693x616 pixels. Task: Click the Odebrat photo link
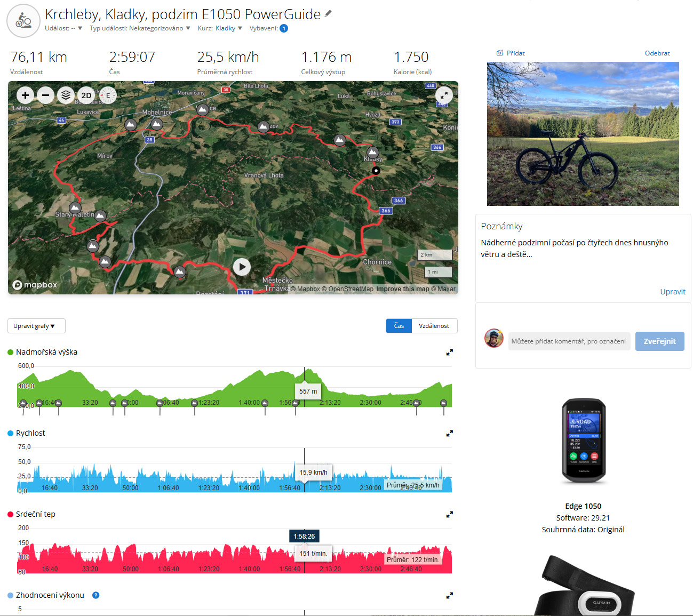pyautogui.click(x=657, y=53)
